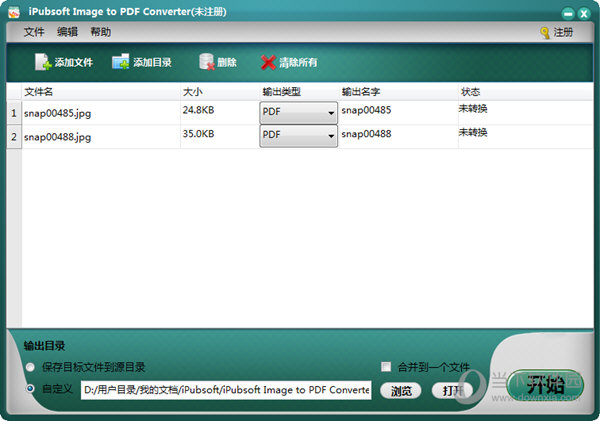Open output type dropdown for snap00488.jpg

[x=298, y=136]
